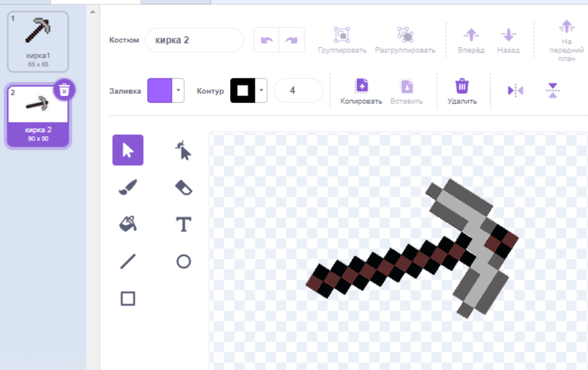This screenshot has width=588, height=370.
Task: Select the Fill bucket tool
Action: tap(128, 224)
